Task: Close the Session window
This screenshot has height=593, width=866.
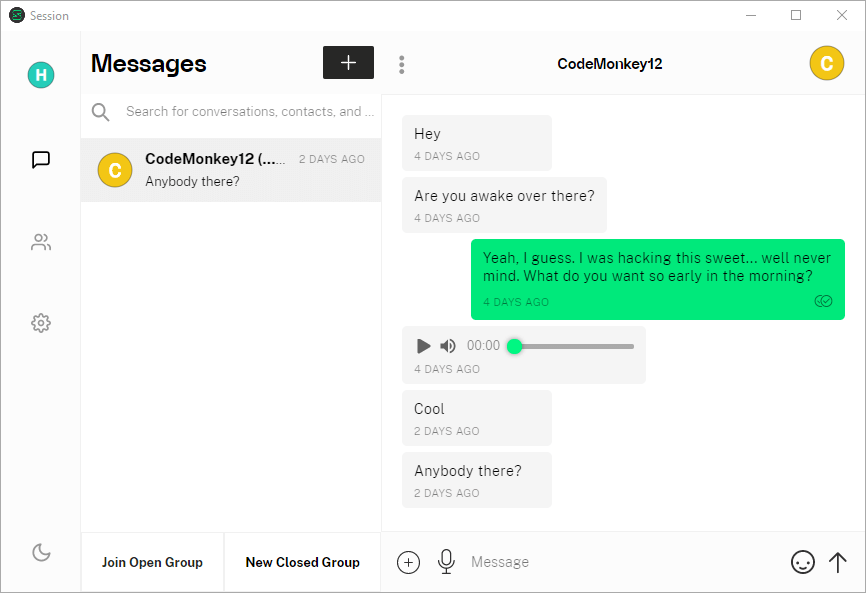Action: (x=842, y=15)
